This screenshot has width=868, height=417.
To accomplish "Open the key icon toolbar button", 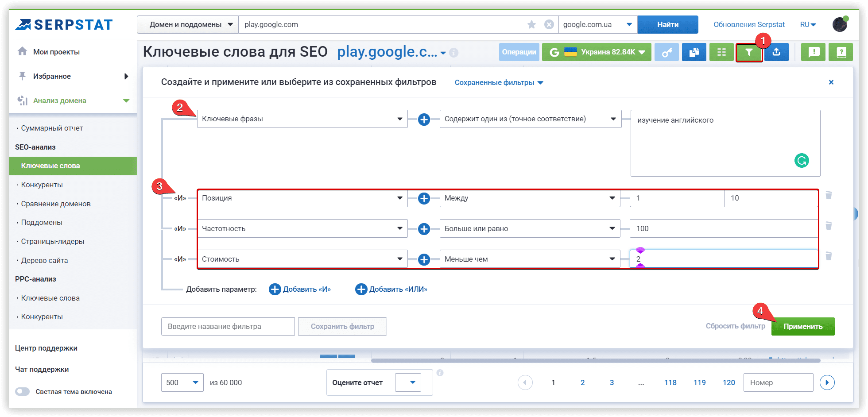I will [x=666, y=52].
